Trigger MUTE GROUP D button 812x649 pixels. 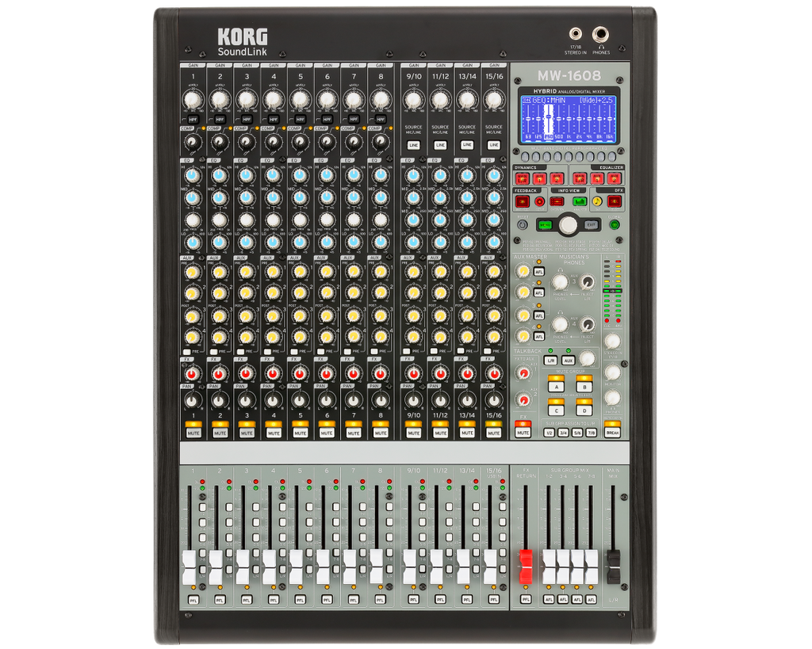pyautogui.click(x=584, y=410)
